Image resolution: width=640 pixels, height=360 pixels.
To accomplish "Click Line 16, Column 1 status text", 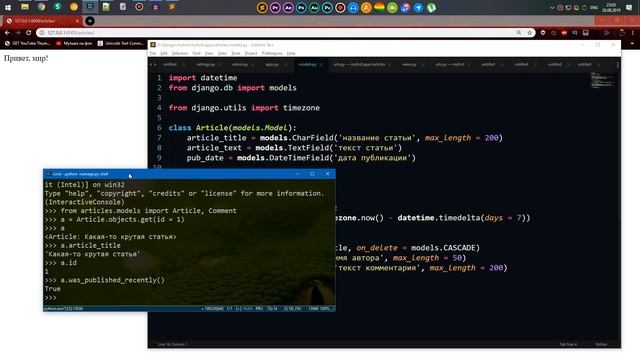I will click(x=172, y=344).
